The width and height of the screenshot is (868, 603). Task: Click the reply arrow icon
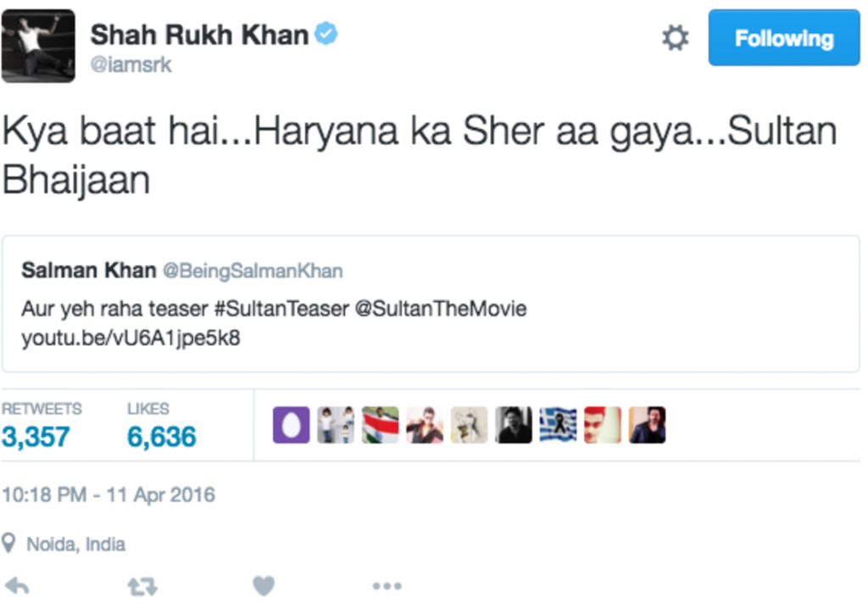tap(17, 586)
